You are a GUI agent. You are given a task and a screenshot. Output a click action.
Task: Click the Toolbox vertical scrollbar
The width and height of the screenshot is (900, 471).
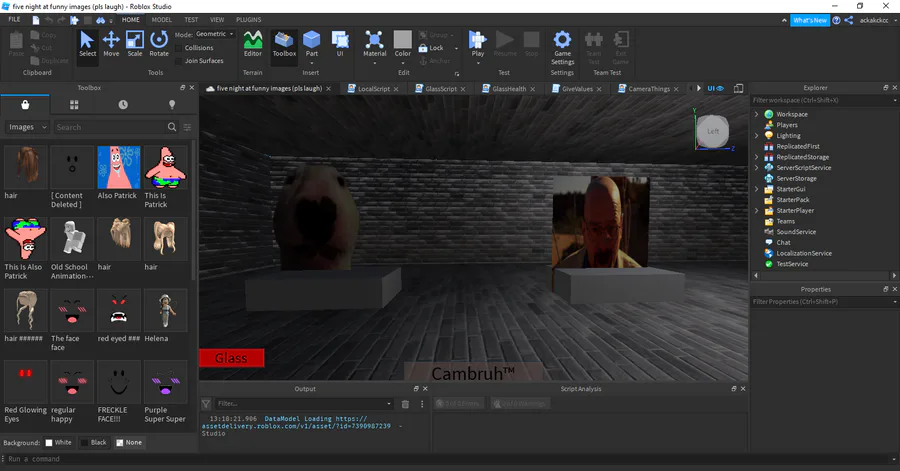pyautogui.click(x=193, y=212)
